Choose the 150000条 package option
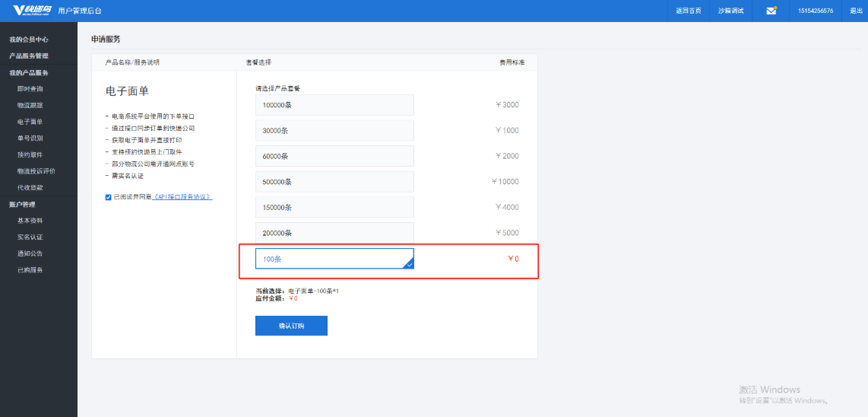 point(334,207)
